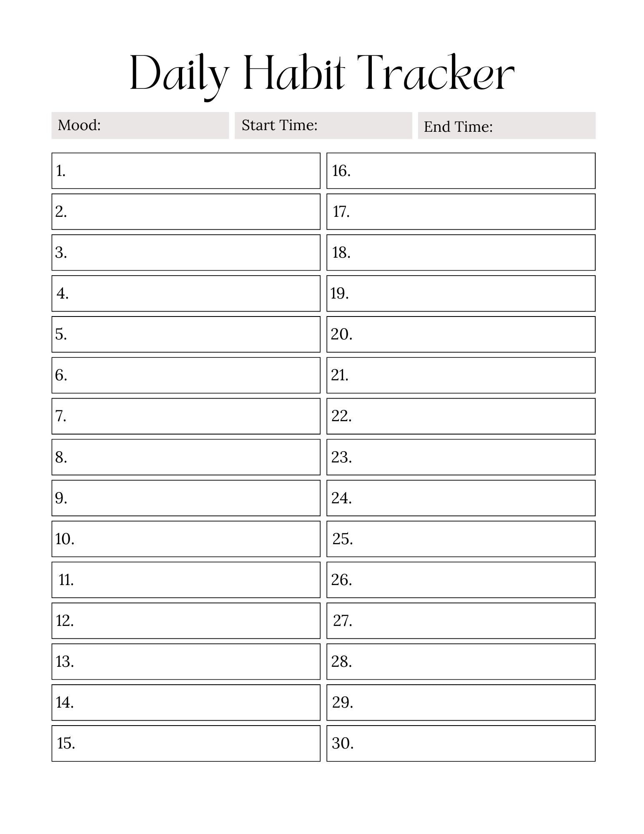Select habit row number 26
644x834 pixels.
[x=461, y=580]
